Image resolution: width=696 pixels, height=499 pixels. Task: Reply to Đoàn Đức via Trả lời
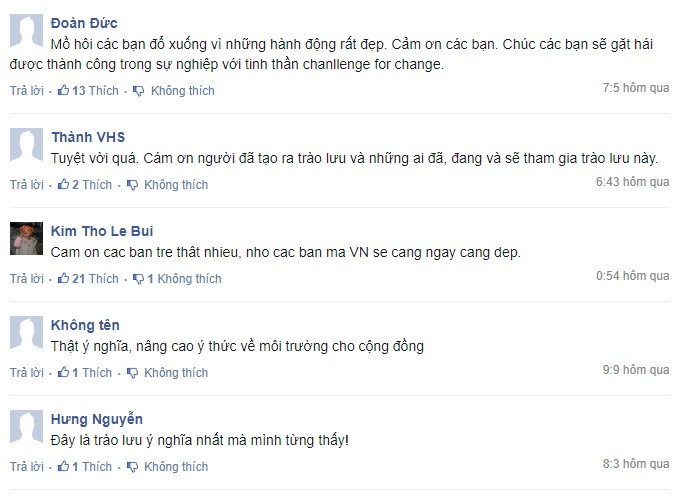click(27, 91)
